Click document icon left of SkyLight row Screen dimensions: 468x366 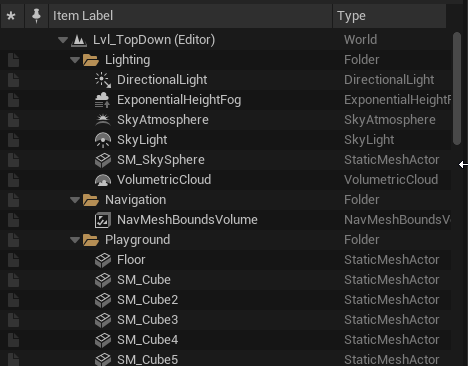(13, 140)
